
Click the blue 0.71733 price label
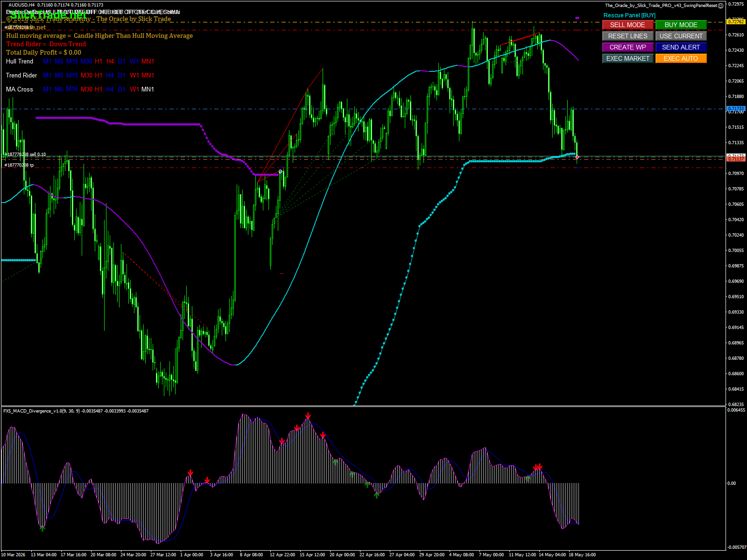tap(736, 109)
